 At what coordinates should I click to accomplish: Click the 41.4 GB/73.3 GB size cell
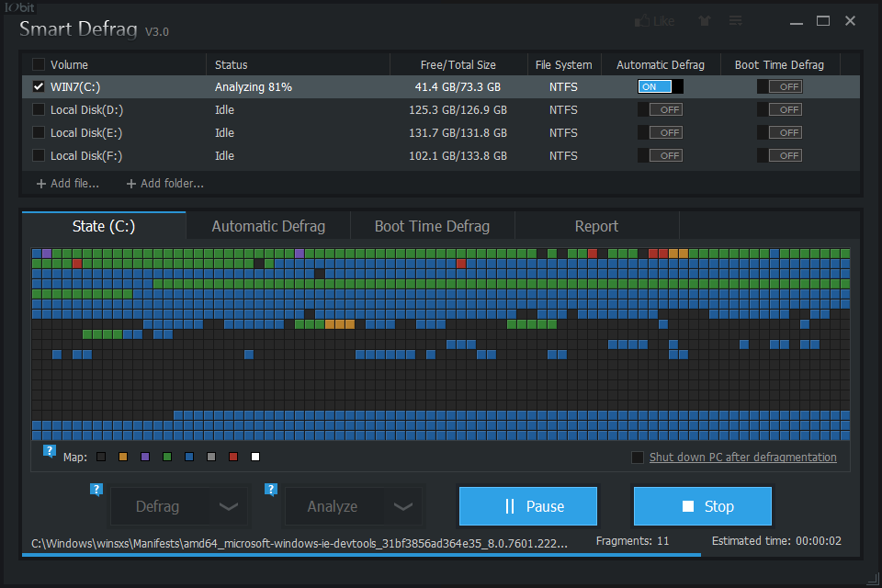(x=458, y=86)
